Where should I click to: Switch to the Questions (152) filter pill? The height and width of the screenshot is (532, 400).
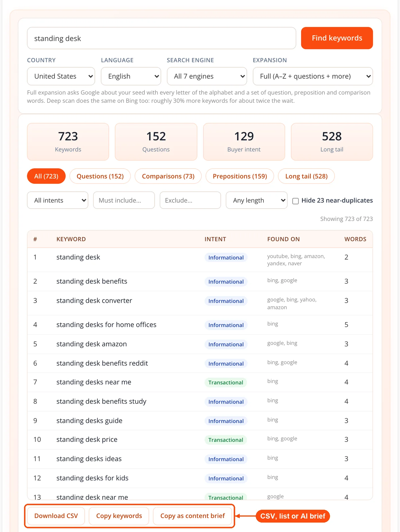coord(100,176)
